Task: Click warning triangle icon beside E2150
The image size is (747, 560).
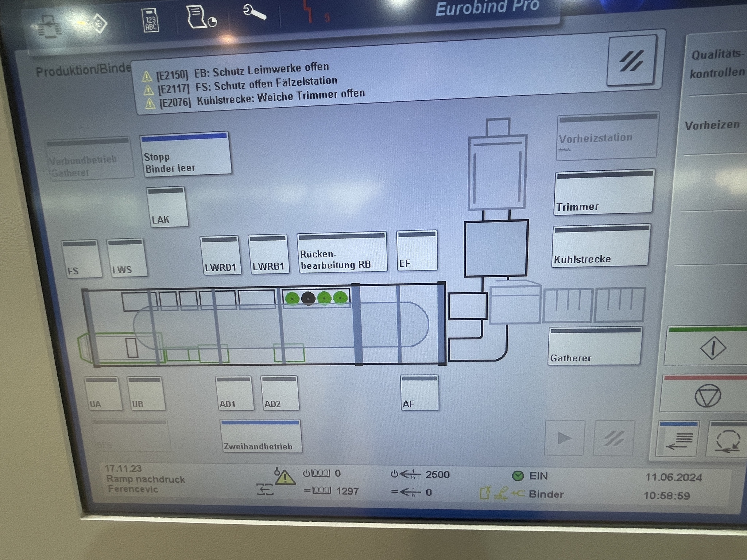Action: coord(147,76)
